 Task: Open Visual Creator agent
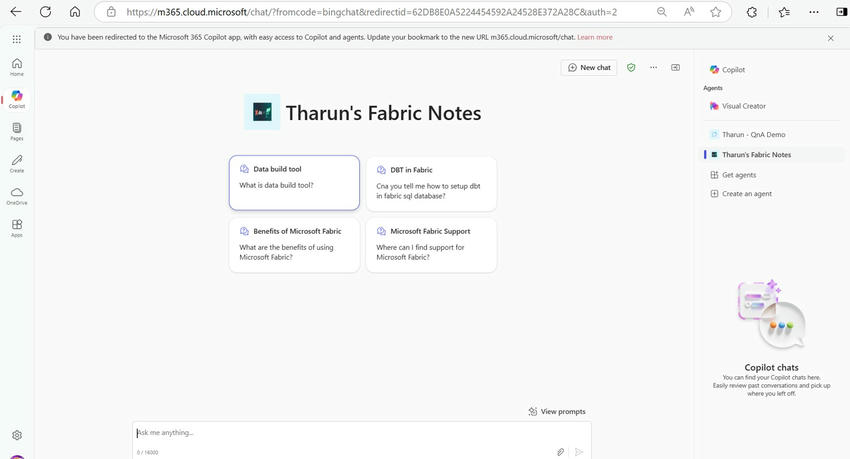pyautogui.click(x=738, y=106)
